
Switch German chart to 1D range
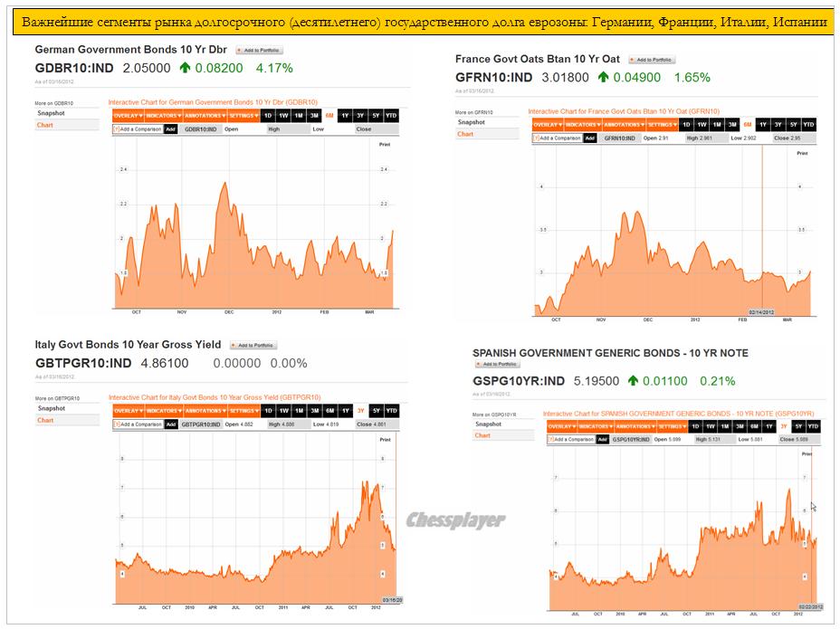pyautogui.click(x=268, y=116)
